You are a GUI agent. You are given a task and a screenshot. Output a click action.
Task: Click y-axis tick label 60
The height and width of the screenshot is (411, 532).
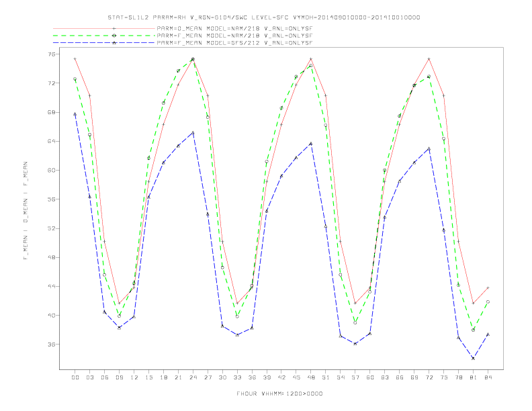[x=52, y=170]
